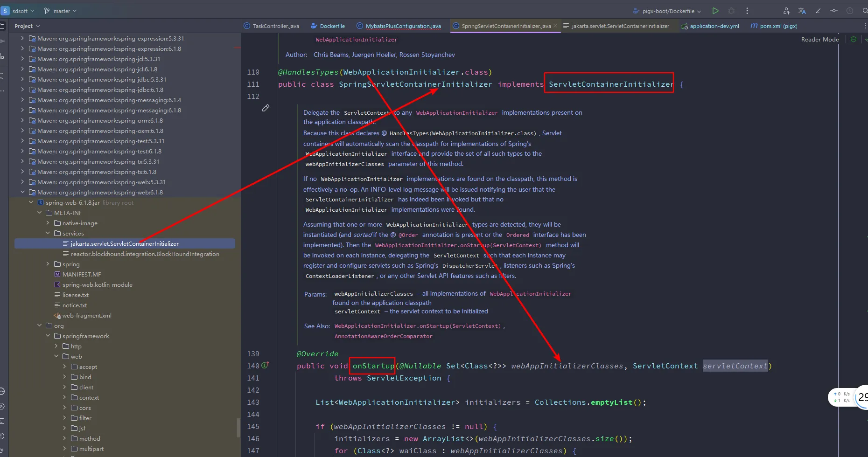
Task: Expand the spring-jdbc:6.1.8 Maven library
Action: pyautogui.click(x=22, y=90)
